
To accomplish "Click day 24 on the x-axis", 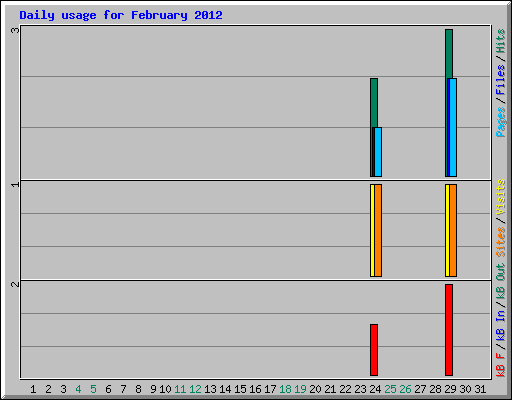I will click(375, 389).
